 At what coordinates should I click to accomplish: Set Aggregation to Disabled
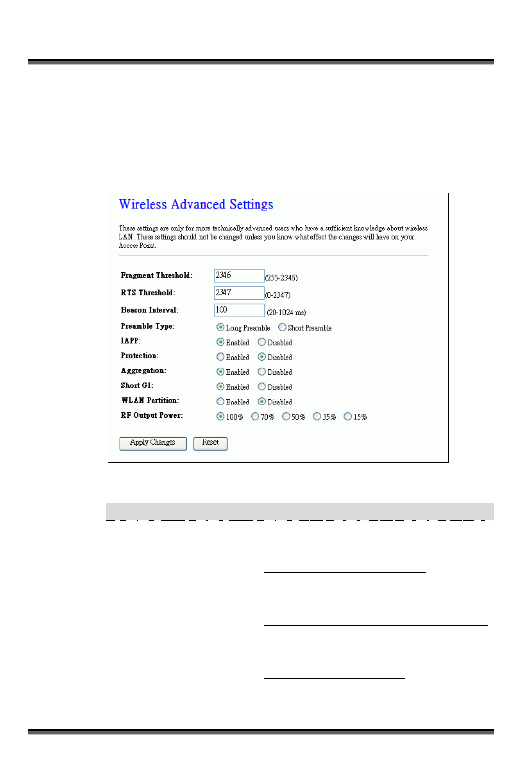(x=262, y=372)
